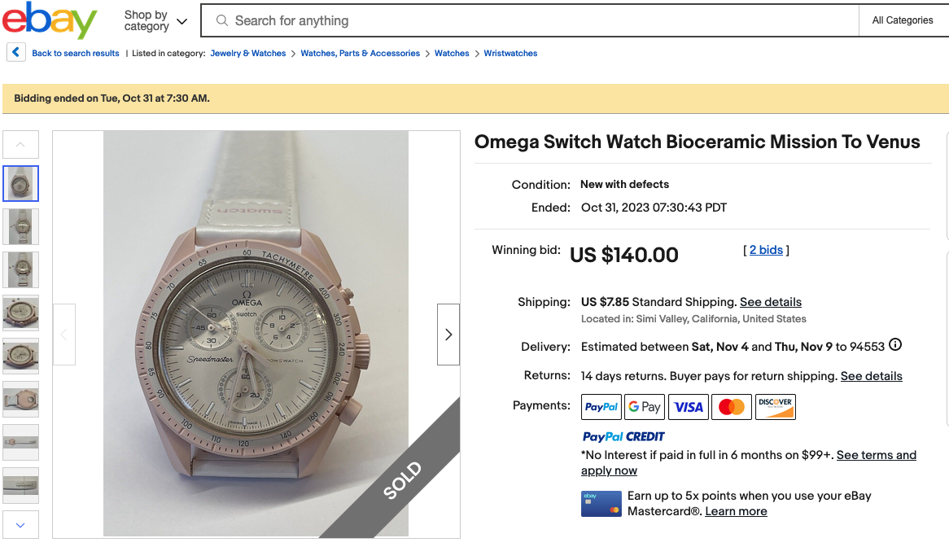Viewport: 949px width, 560px height.
Task: Open the Watches, Parts & Accessories breadcrumb
Action: pos(361,54)
